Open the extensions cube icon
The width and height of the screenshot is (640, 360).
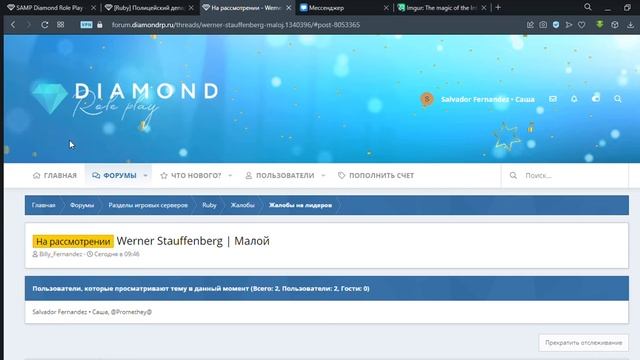615,25
